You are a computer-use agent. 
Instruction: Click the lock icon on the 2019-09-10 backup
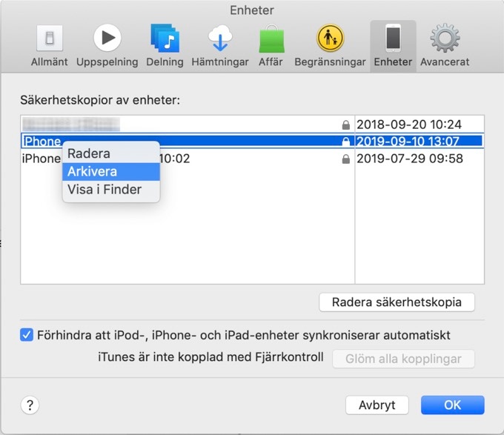(346, 142)
